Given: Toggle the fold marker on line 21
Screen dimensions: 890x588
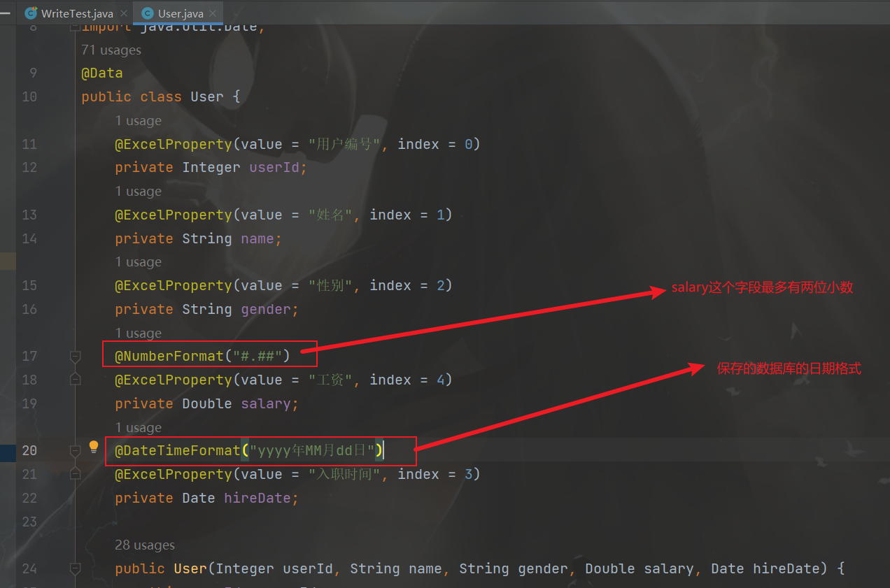Looking at the screenshot, I should pyautogui.click(x=75, y=474).
